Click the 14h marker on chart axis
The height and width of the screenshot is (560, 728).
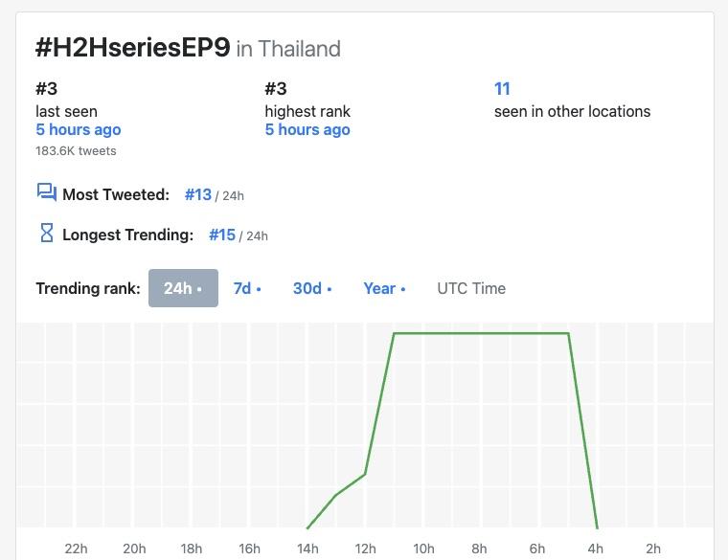[307, 549]
